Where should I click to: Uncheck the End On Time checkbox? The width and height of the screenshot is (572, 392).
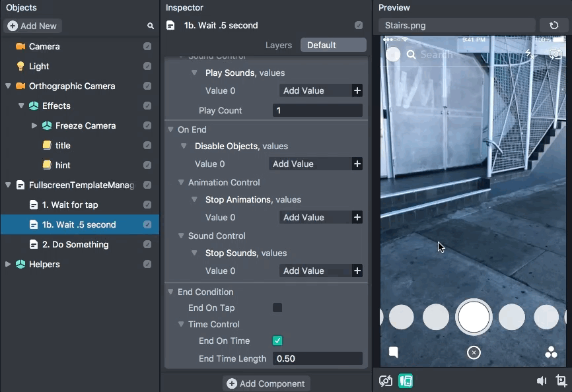click(x=277, y=341)
